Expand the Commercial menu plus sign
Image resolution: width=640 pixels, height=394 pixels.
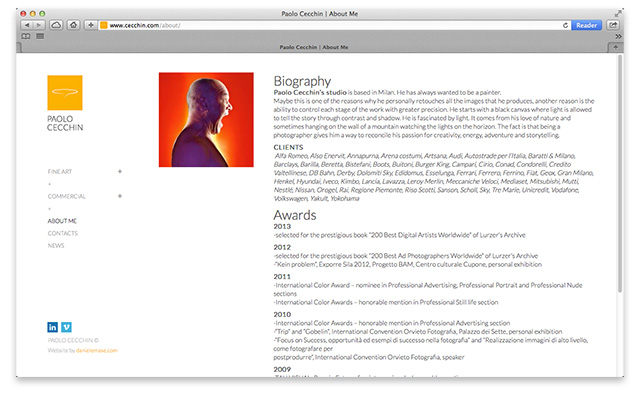(120, 196)
